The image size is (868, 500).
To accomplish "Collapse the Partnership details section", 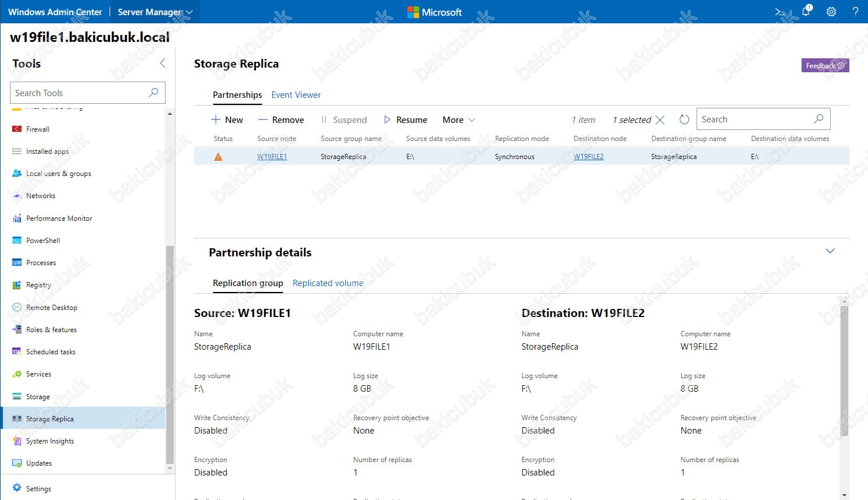I will (x=830, y=251).
